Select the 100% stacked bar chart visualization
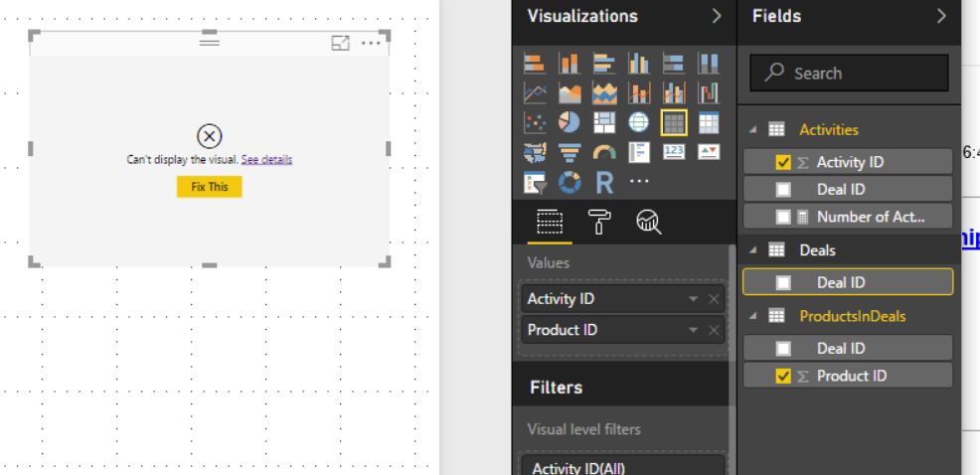The width and height of the screenshot is (980, 475). (x=674, y=64)
